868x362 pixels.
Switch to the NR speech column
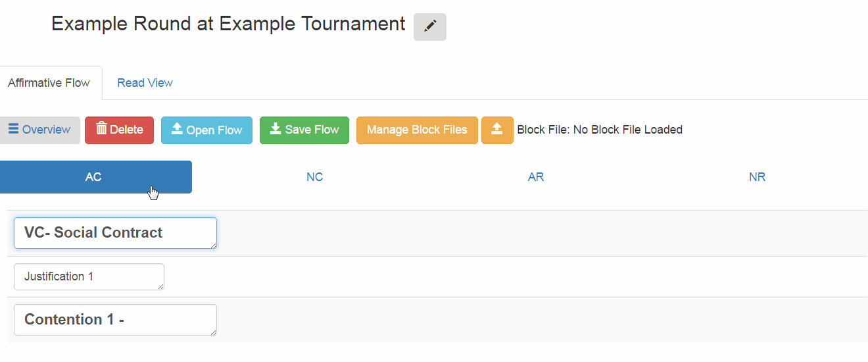(x=757, y=177)
